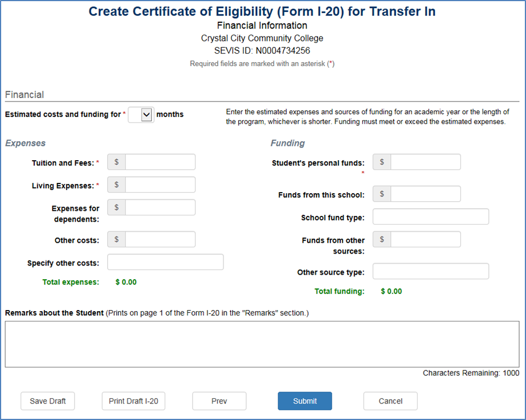Click the Expenses section heading

click(25, 143)
